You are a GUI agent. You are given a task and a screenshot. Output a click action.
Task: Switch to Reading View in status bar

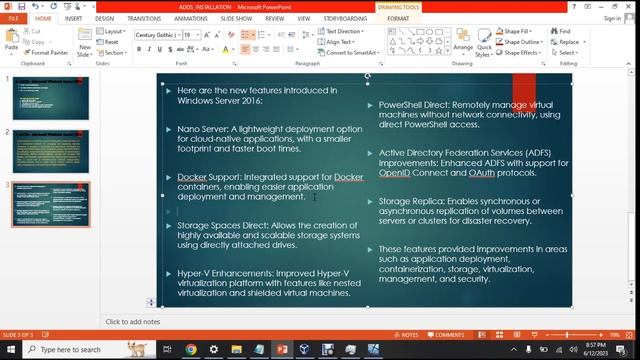(517, 335)
